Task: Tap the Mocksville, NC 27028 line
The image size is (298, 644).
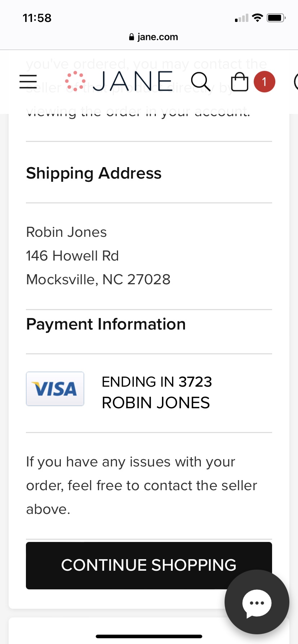Action: click(98, 280)
